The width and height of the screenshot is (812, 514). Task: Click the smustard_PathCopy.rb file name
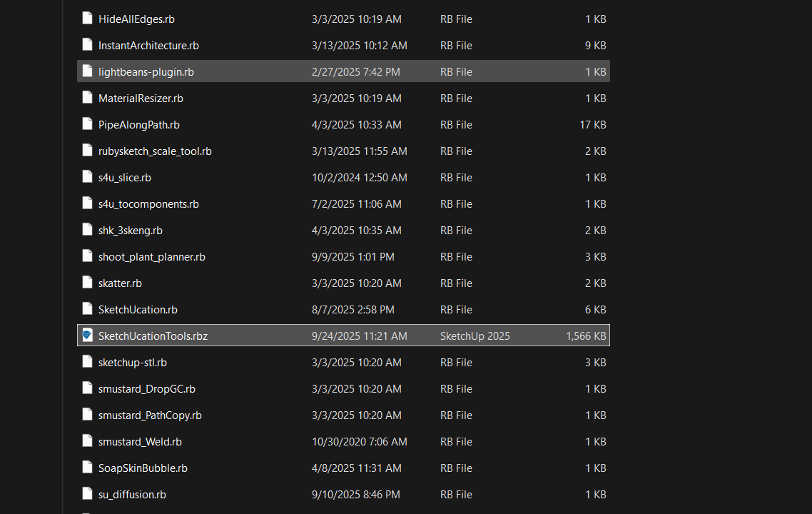point(150,415)
